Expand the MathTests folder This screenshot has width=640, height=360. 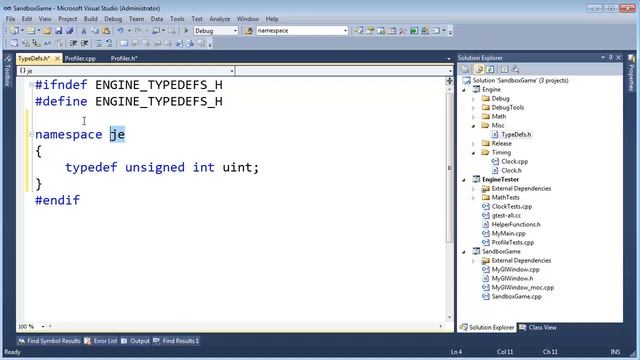473,198
